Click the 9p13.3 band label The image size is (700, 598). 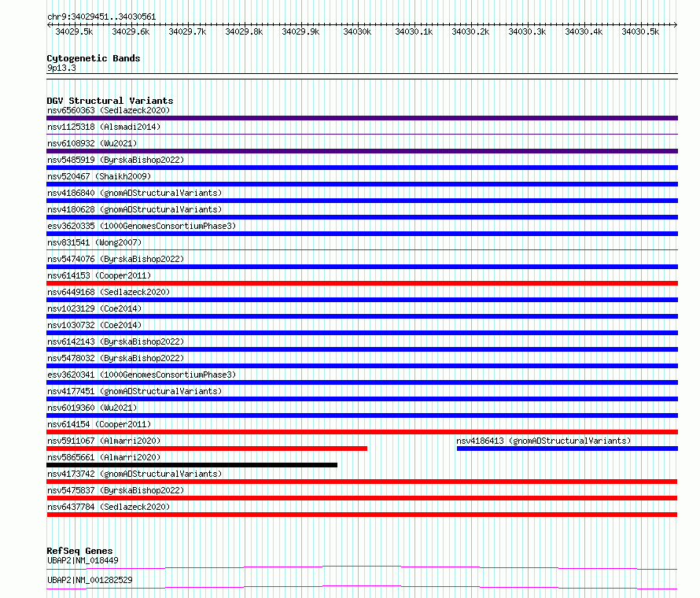coord(61,68)
